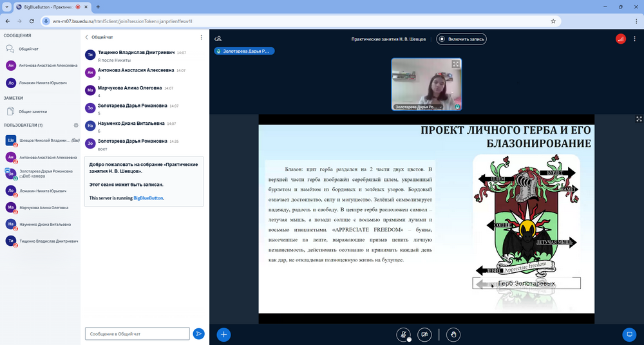Hide the users list panel icon
This screenshot has width=644, height=345.
pyautogui.click(x=218, y=39)
